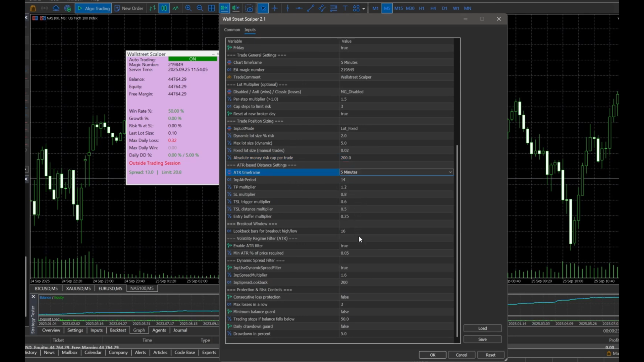644x362 pixels.
Task: Switch to M15 timeframe
Action: 398,8
